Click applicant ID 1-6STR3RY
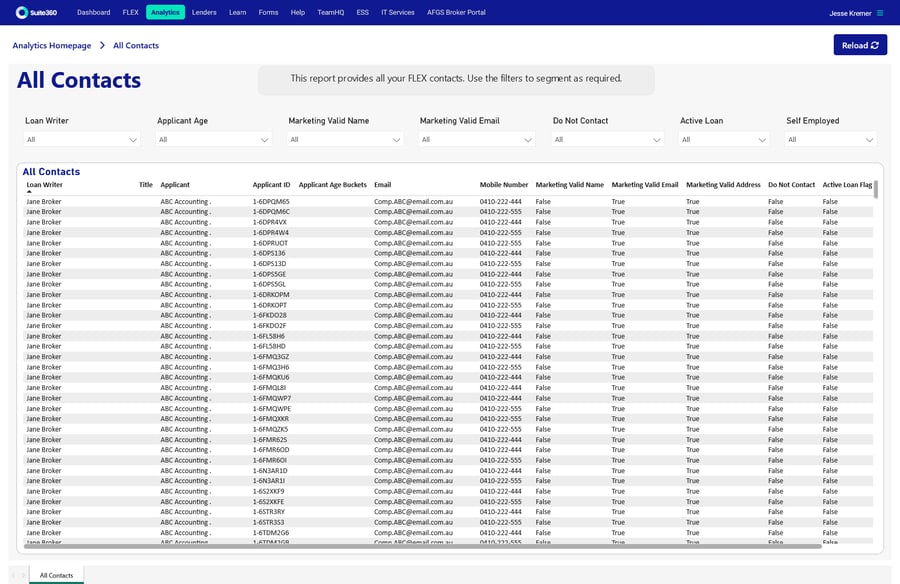 [x=269, y=512]
